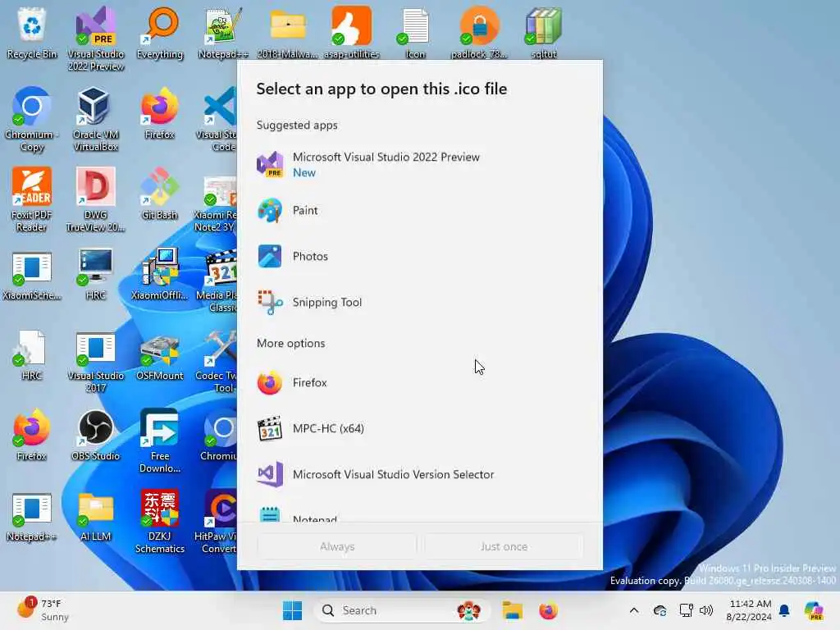Viewport: 840px width, 630px height.
Task: Show hidden system tray icons
Action: click(634, 610)
